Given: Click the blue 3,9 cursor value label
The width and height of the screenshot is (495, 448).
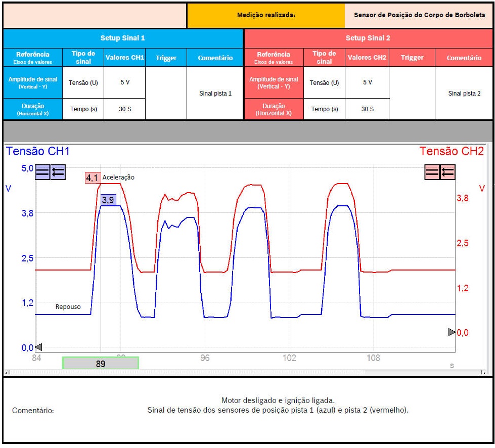Looking at the screenshot, I should [108, 200].
